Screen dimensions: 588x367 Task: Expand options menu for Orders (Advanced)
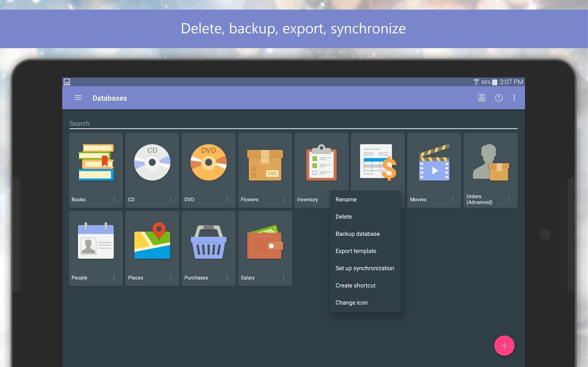(509, 199)
